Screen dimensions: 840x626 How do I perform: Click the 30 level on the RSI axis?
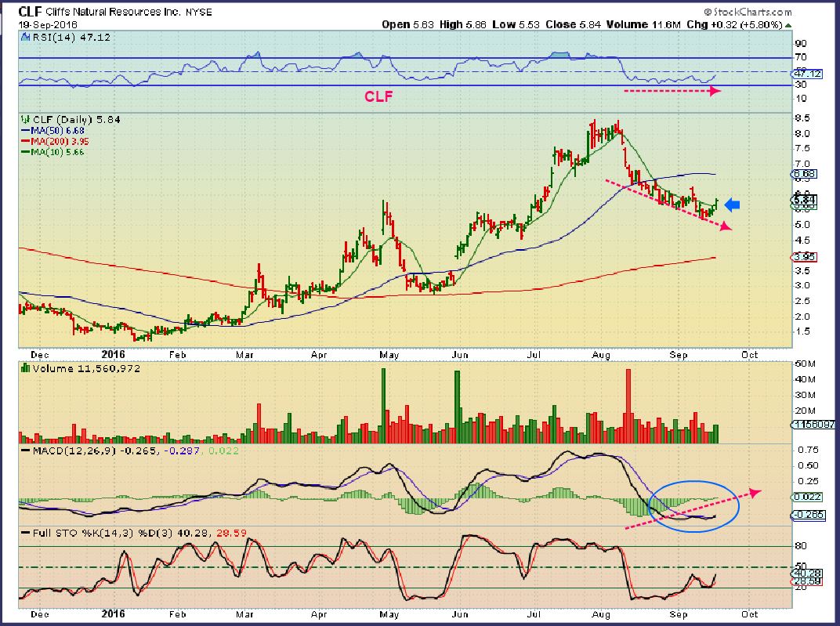click(x=802, y=85)
